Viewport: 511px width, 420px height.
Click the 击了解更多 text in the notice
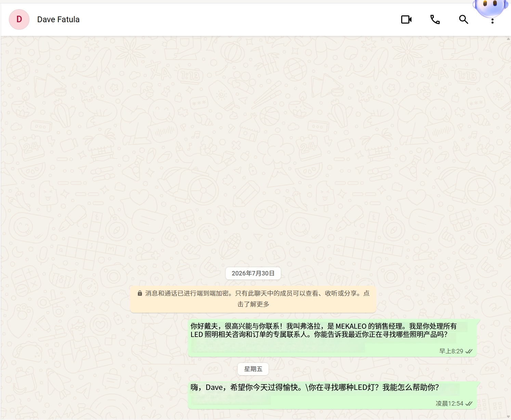pos(253,304)
